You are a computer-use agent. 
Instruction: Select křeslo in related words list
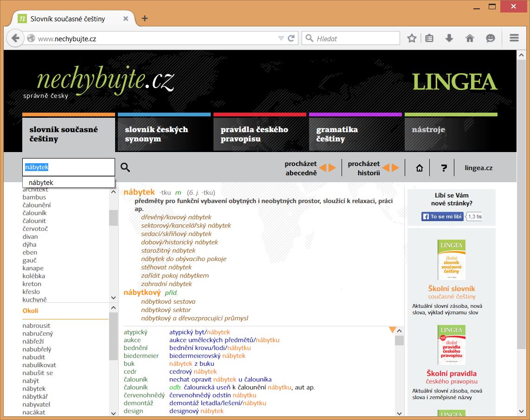pyautogui.click(x=31, y=292)
